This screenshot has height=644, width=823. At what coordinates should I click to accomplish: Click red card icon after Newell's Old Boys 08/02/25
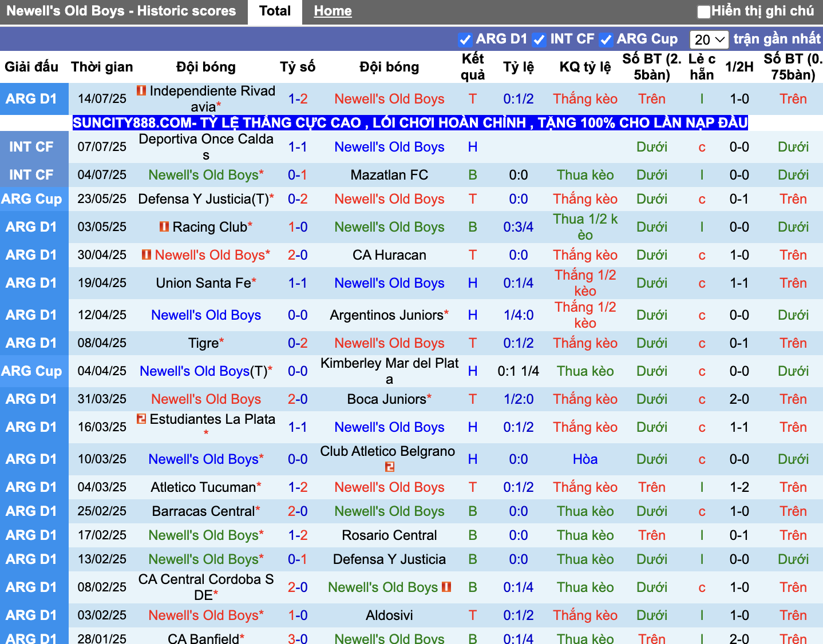pos(446,587)
